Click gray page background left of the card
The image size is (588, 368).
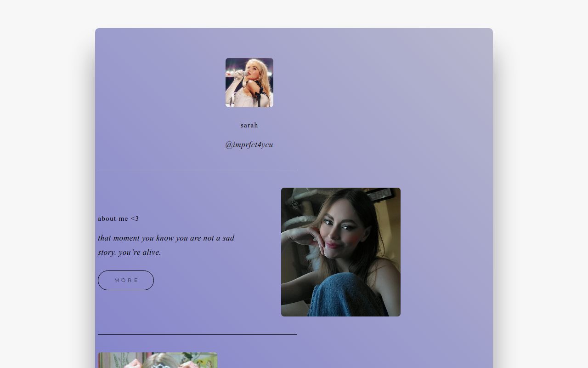[x=46, y=184]
